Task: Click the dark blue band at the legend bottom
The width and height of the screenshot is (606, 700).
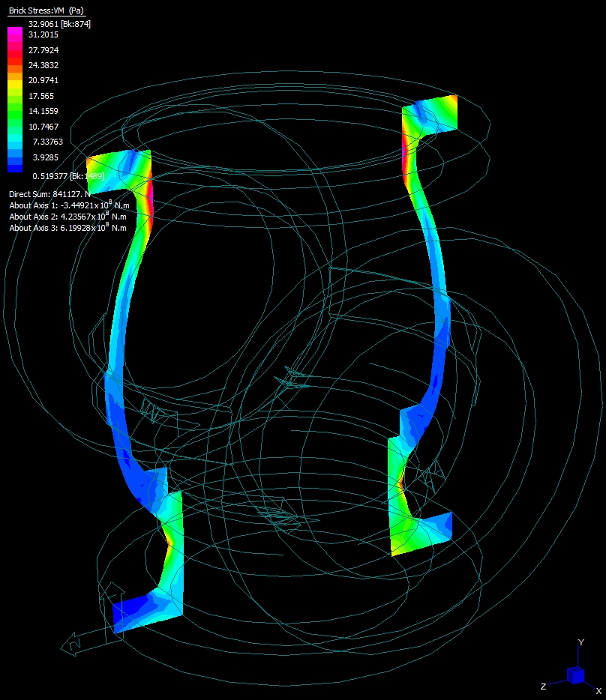Action: (x=15, y=166)
